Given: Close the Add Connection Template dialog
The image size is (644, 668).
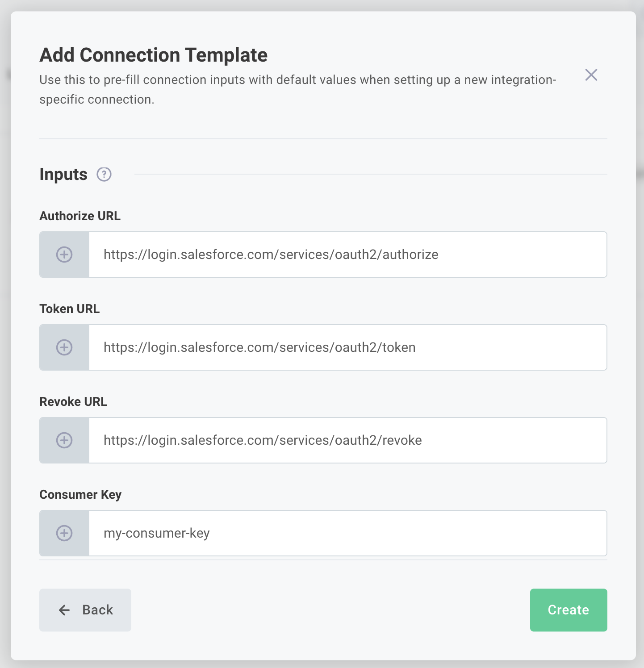Looking at the screenshot, I should (591, 75).
